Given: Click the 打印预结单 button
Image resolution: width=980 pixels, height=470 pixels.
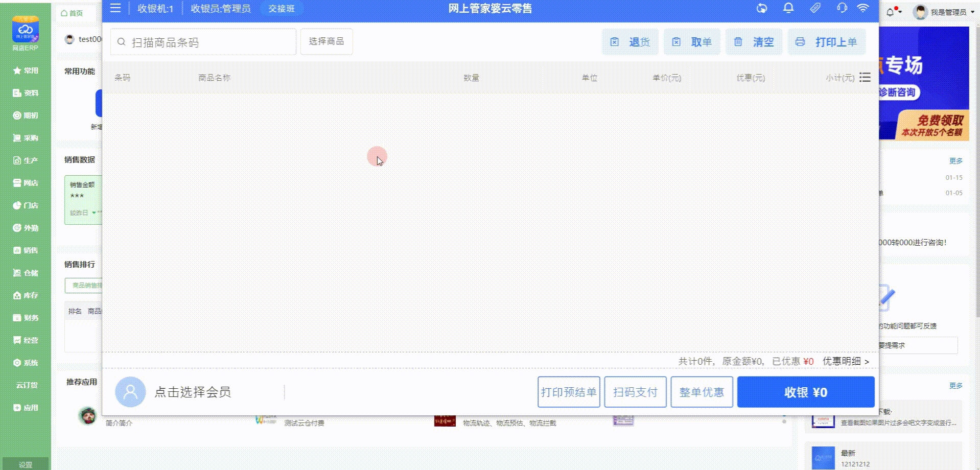Looking at the screenshot, I should click(x=569, y=392).
